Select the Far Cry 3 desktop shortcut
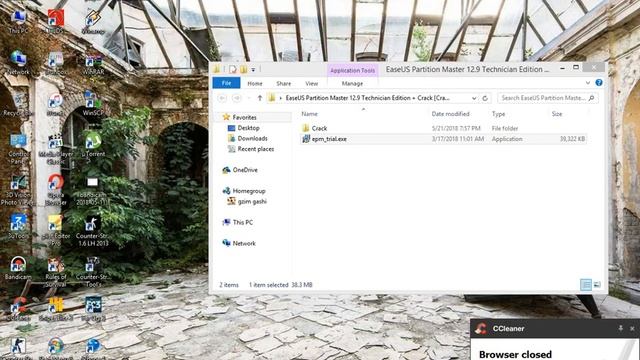Screen dimensions: 640x360 93,309
